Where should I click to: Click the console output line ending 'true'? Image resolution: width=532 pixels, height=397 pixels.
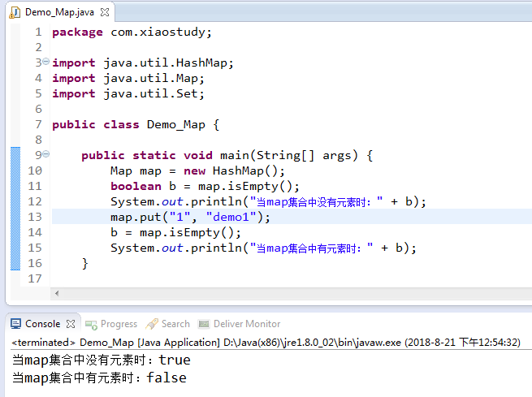(102, 360)
